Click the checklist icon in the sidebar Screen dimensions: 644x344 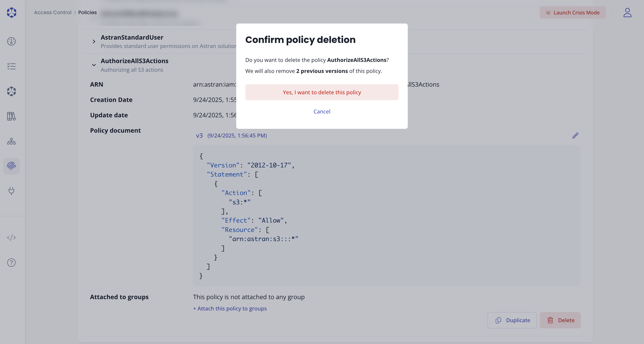tap(11, 66)
